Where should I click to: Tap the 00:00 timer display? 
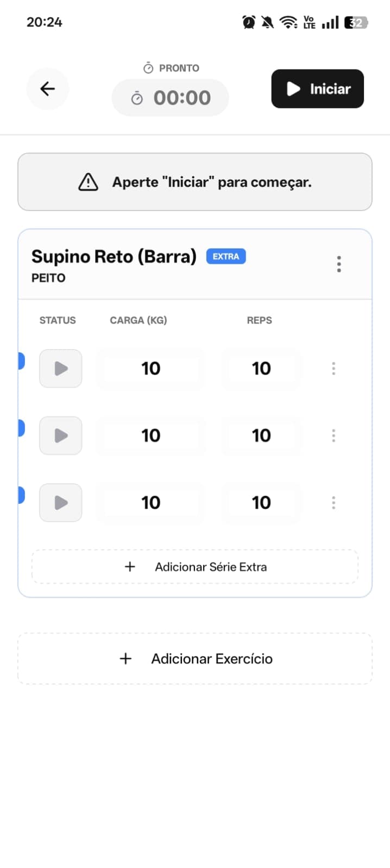coord(171,98)
